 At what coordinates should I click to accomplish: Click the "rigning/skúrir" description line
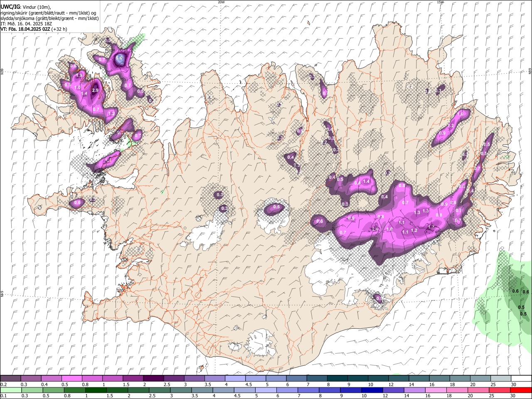tap(48, 13)
